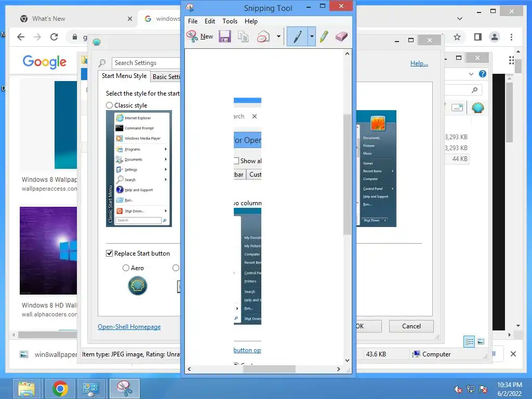The height and width of the screenshot is (399, 532).
Task: Select the 44 KB file size entry
Action: pyautogui.click(x=460, y=159)
